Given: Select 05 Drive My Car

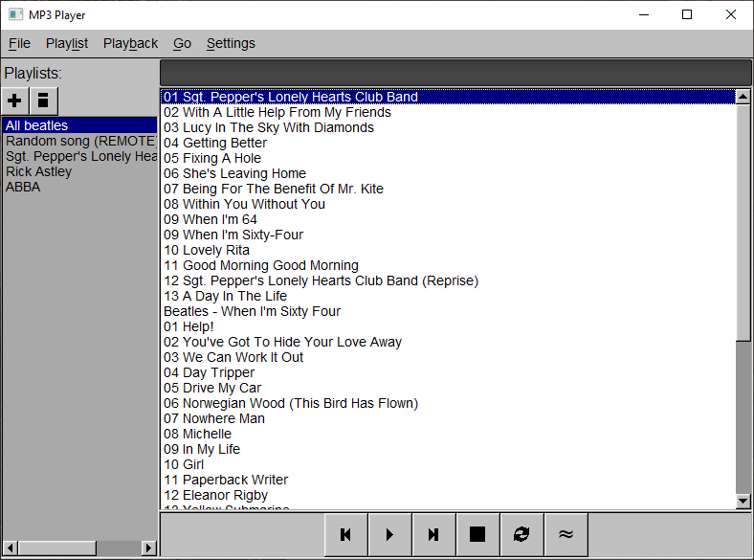Looking at the screenshot, I should coord(448,389).
